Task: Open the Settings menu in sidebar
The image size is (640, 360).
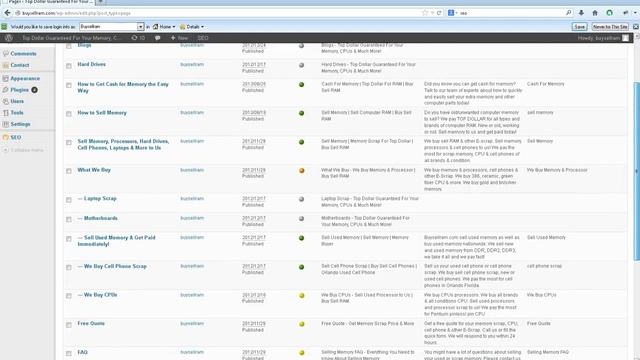Action: pos(20,124)
